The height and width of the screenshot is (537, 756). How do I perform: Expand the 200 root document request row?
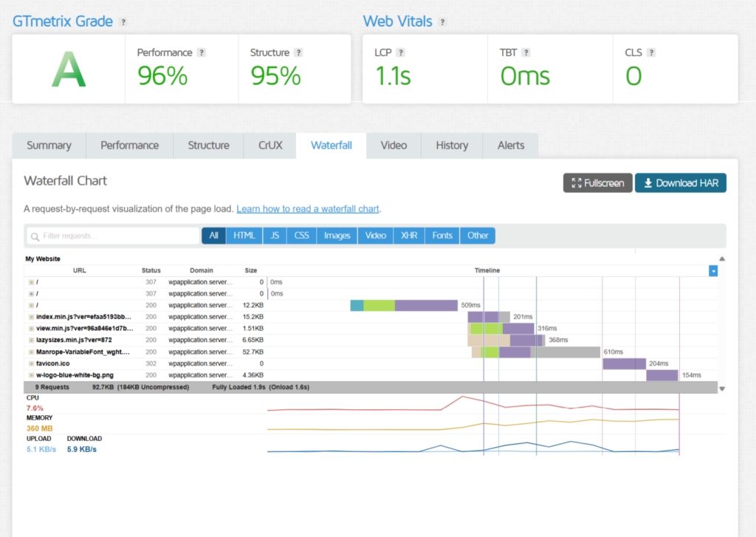[x=31, y=305]
